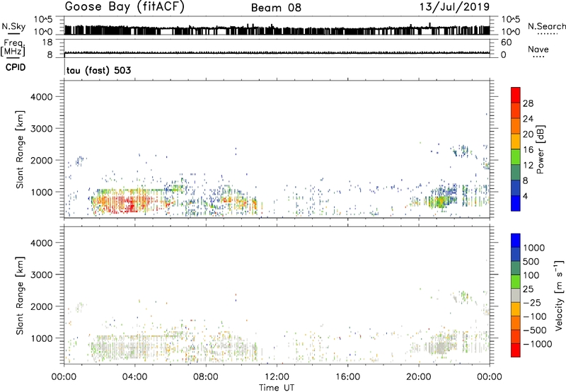Click the frequency trace line in Freq panel
The width and height of the screenshot is (566, 392).
click(277, 52)
